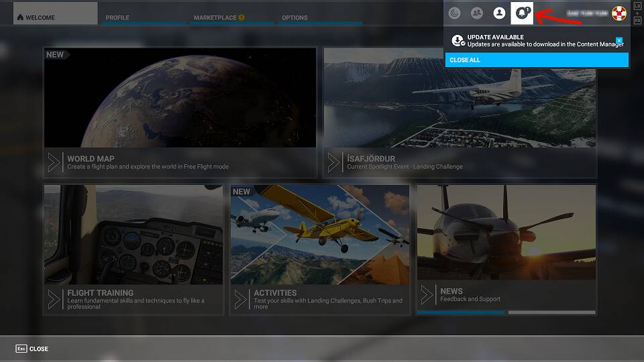Click the Close All notifications button
Screen dimensions: 644x362
[x=537, y=60]
